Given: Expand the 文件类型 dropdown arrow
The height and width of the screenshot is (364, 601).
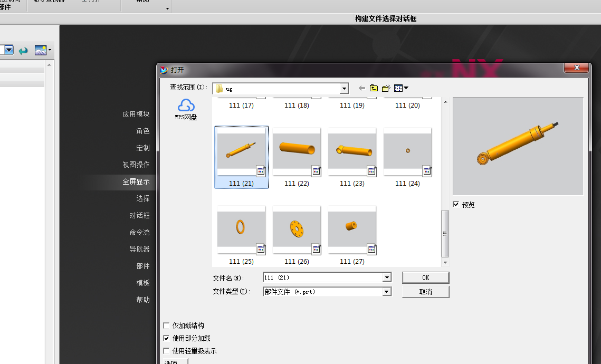Looking at the screenshot, I should coord(387,292).
